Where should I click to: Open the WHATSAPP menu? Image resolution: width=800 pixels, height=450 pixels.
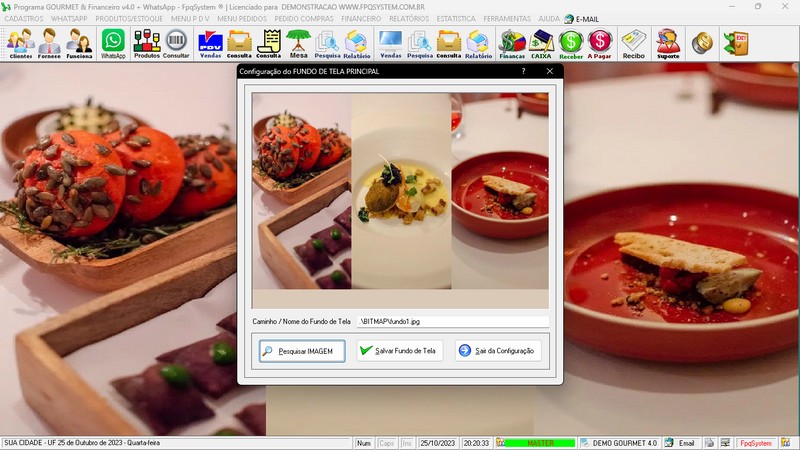pyautogui.click(x=69, y=18)
